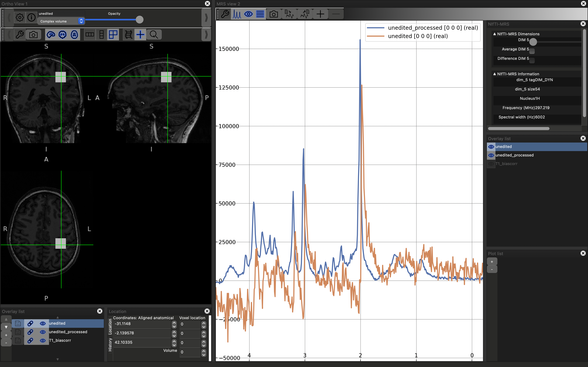Enable Difference DIM 5 checkbox

tap(532, 60)
